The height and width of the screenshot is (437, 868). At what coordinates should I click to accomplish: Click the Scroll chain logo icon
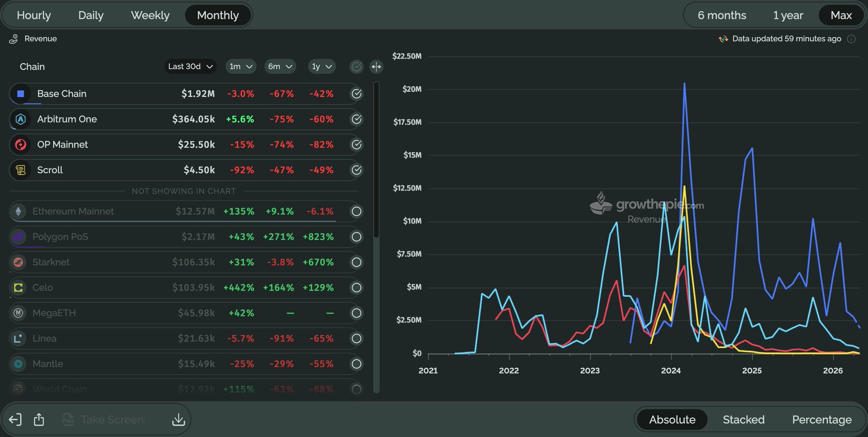coord(20,170)
